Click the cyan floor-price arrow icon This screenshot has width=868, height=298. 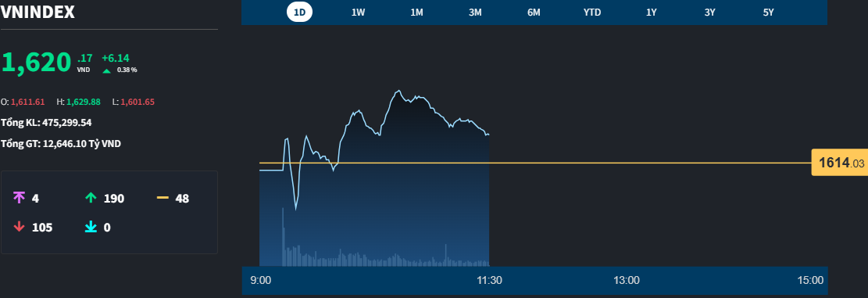click(91, 227)
